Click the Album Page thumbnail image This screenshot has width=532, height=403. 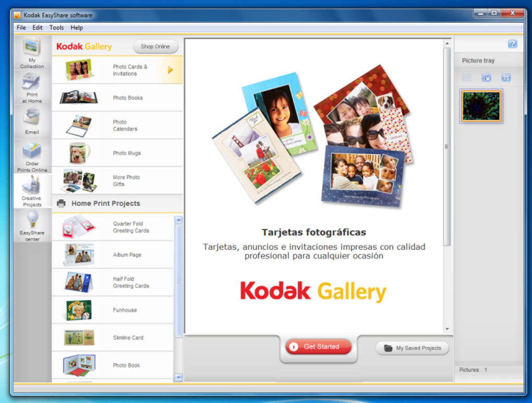tap(79, 254)
